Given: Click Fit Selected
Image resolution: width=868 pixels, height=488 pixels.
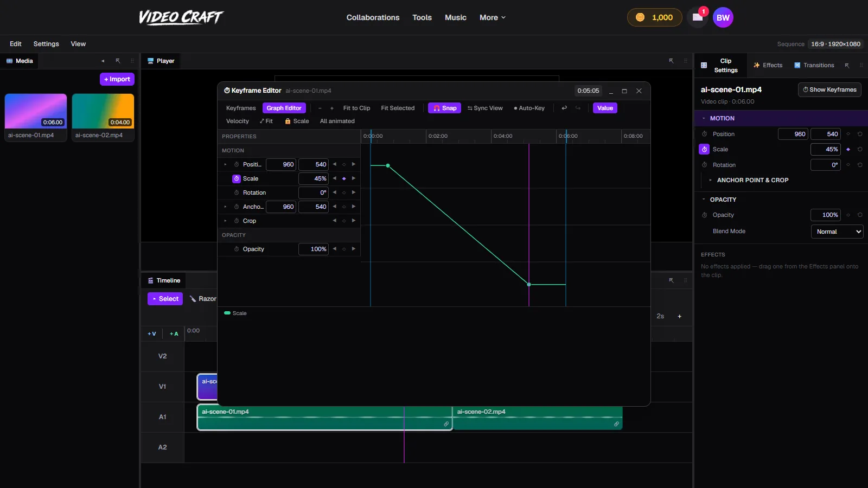Looking at the screenshot, I should pos(398,108).
